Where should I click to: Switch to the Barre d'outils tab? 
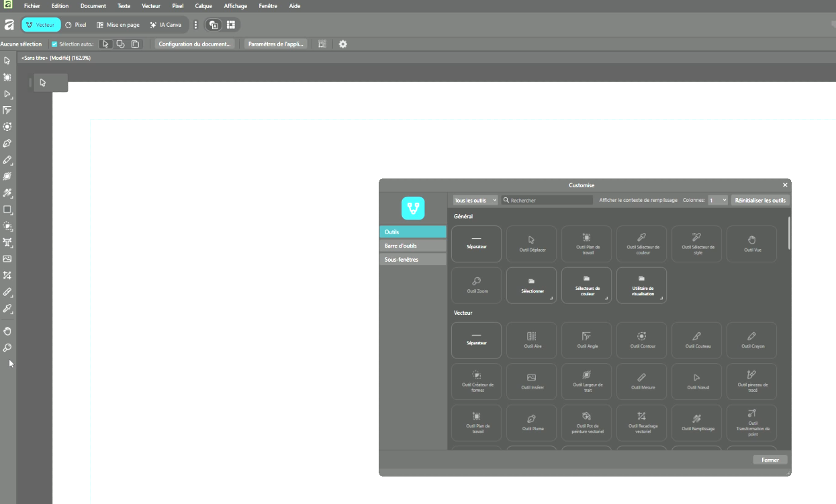click(x=412, y=246)
